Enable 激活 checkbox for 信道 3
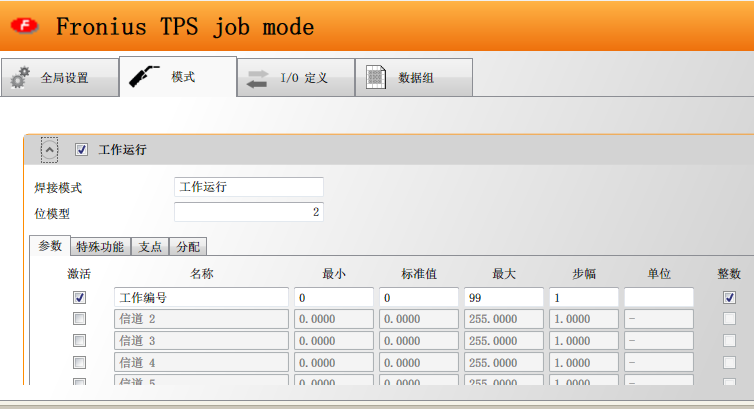This screenshot has height=409, width=754. pyautogui.click(x=79, y=341)
